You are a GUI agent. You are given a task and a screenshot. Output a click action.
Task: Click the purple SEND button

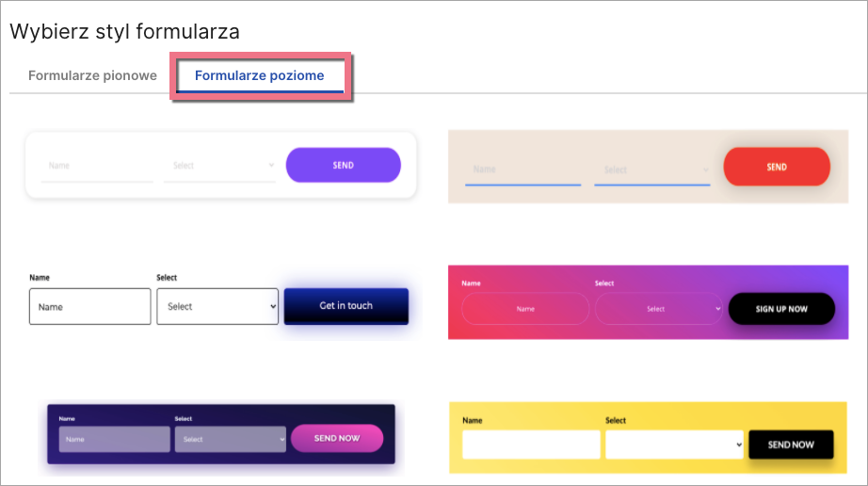coord(344,165)
